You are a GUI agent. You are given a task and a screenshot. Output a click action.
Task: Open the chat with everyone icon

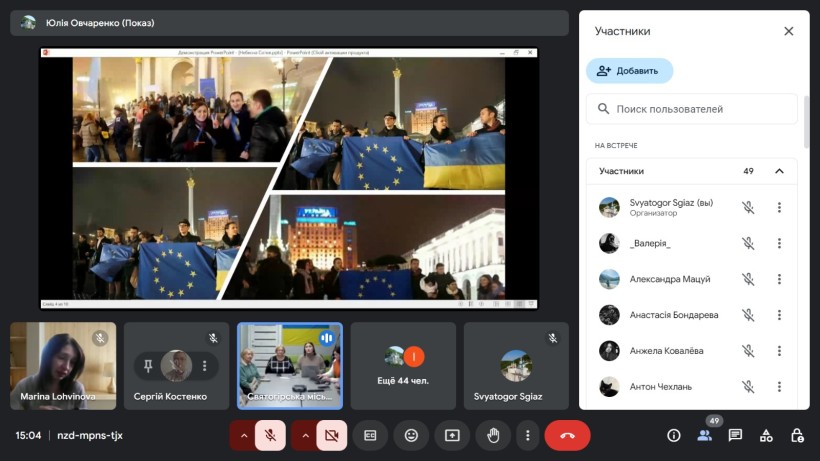point(735,435)
